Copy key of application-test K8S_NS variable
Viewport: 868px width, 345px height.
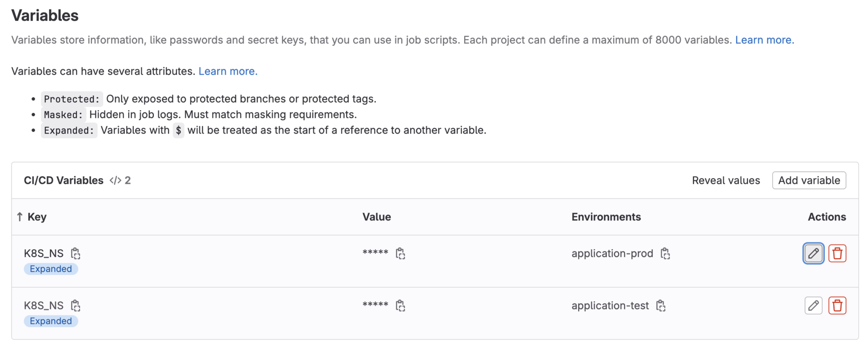coord(75,306)
